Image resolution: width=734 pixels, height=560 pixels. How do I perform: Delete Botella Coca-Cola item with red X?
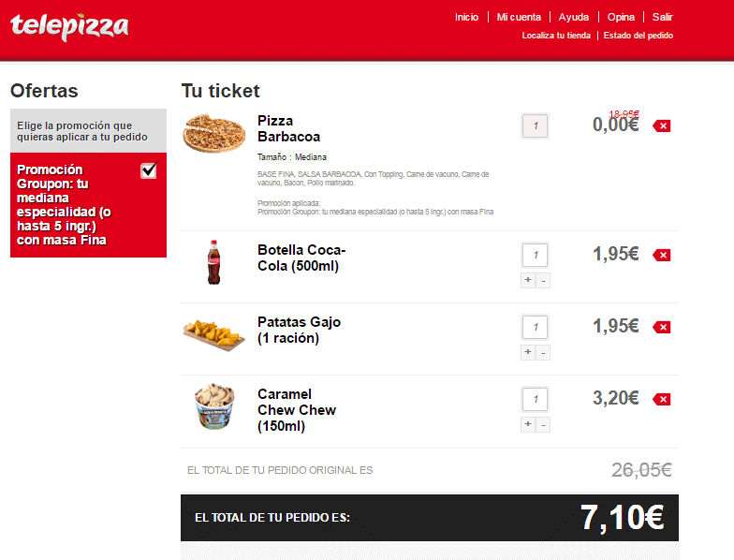(661, 255)
